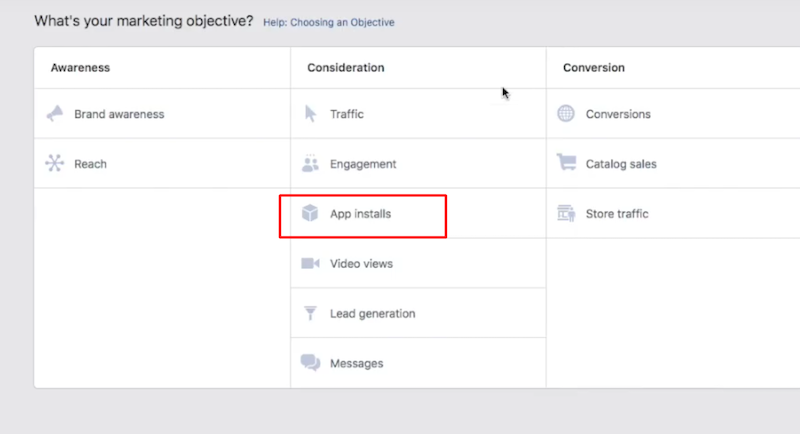Image resolution: width=800 pixels, height=434 pixels.
Task: Click the Conversion column header
Action: click(x=593, y=68)
